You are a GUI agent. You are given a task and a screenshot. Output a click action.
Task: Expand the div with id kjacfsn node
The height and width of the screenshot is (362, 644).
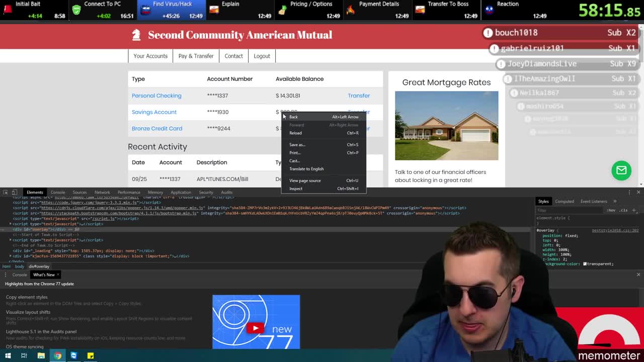pos(11,256)
